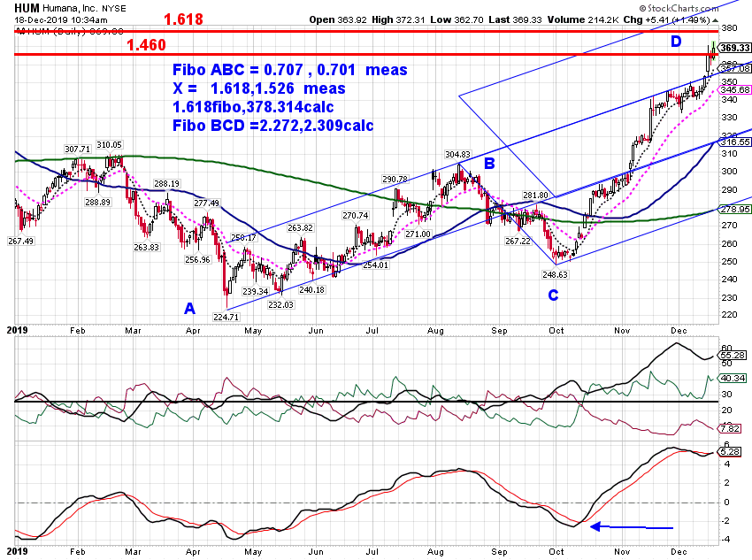The width and height of the screenshot is (752, 560).
Task: Select the 369.33 last price tag
Action: click(x=734, y=48)
